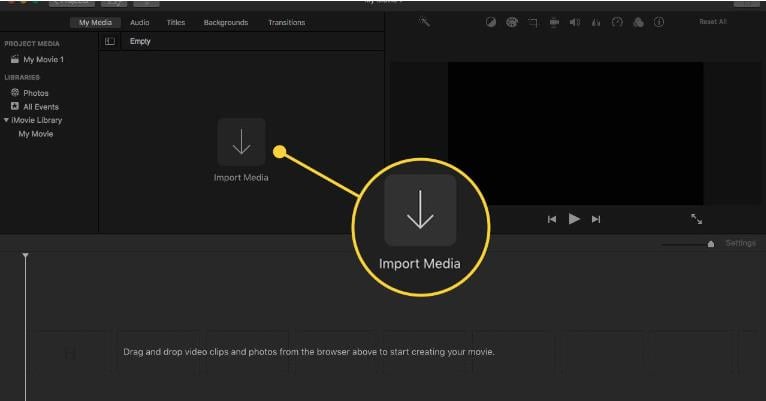Click the Photos flower icon
The height and width of the screenshot is (401, 766).
15,92
